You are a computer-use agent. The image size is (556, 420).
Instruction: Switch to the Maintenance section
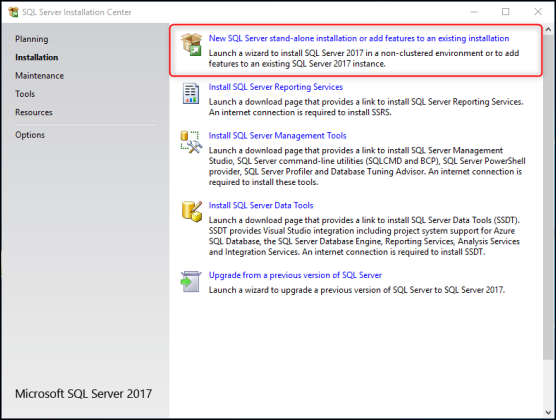click(39, 76)
